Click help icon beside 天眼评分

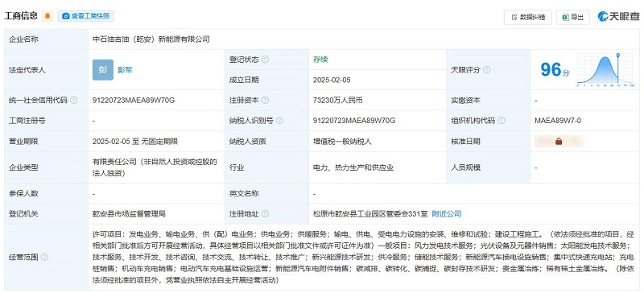(x=487, y=70)
